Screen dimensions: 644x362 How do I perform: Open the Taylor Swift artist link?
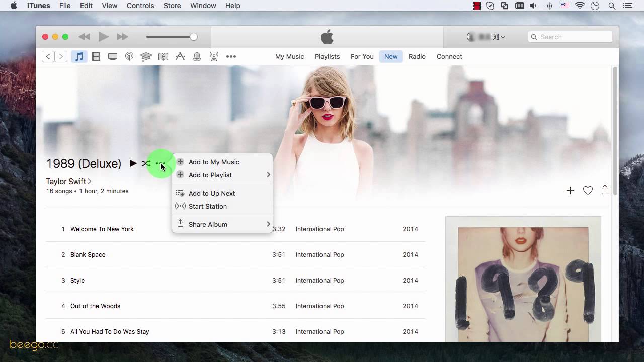coord(68,181)
